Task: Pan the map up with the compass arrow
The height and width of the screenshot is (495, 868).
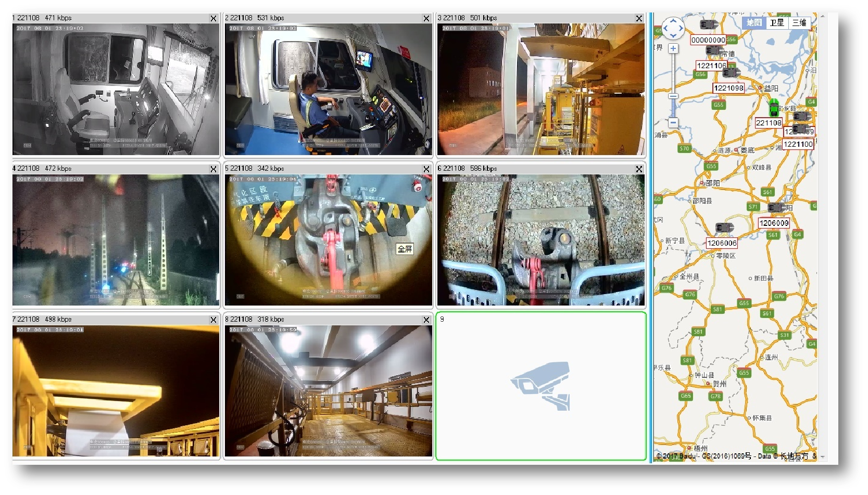Action: coord(673,21)
